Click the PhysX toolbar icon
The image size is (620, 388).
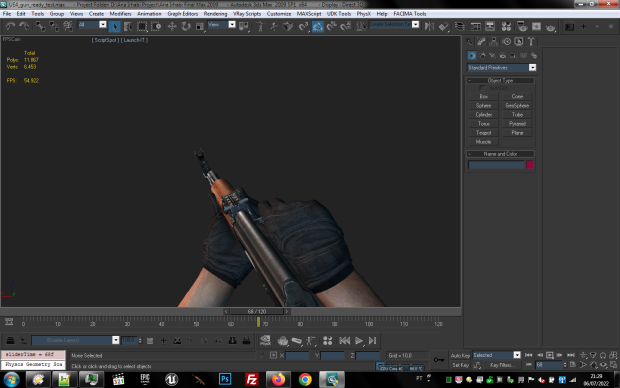[265, 340]
